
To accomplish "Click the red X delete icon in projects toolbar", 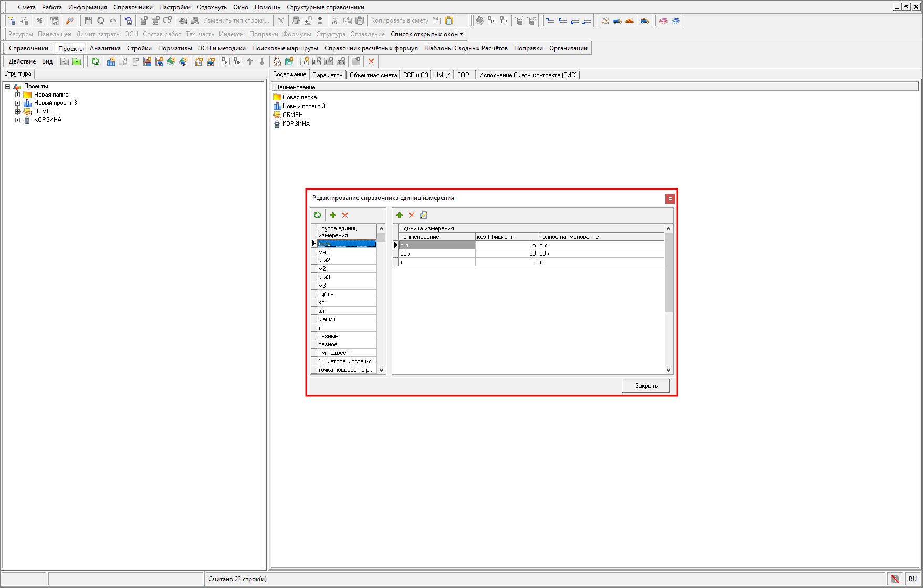I will click(x=371, y=61).
